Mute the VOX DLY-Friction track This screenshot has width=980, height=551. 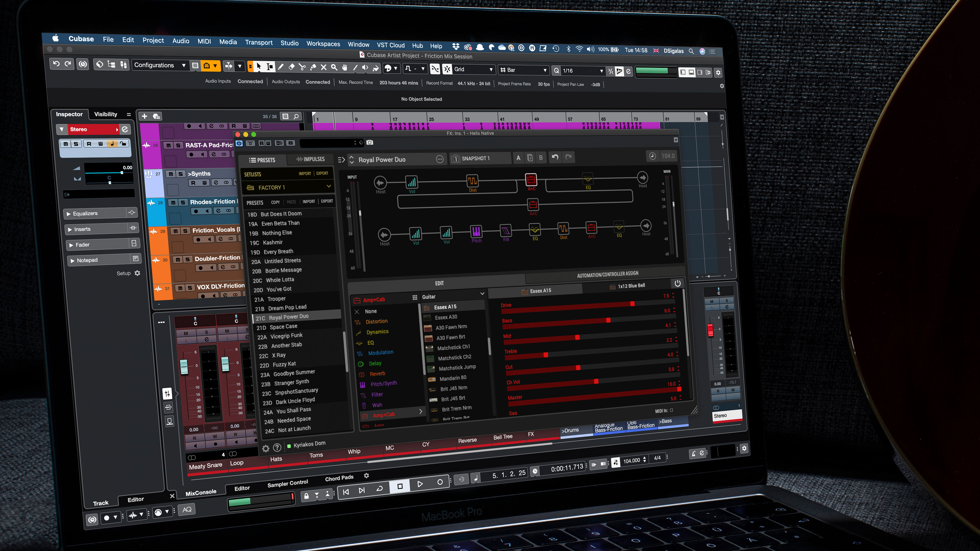[x=180, y=288]
